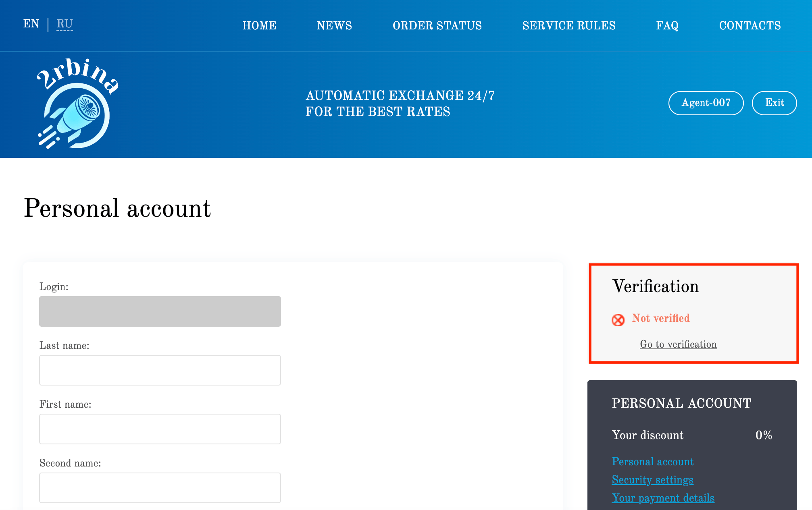This screenshot has width=812, height=510.
Task: Click the Automatic Exchange 24/7 slogan
Action: click(400, 104)
